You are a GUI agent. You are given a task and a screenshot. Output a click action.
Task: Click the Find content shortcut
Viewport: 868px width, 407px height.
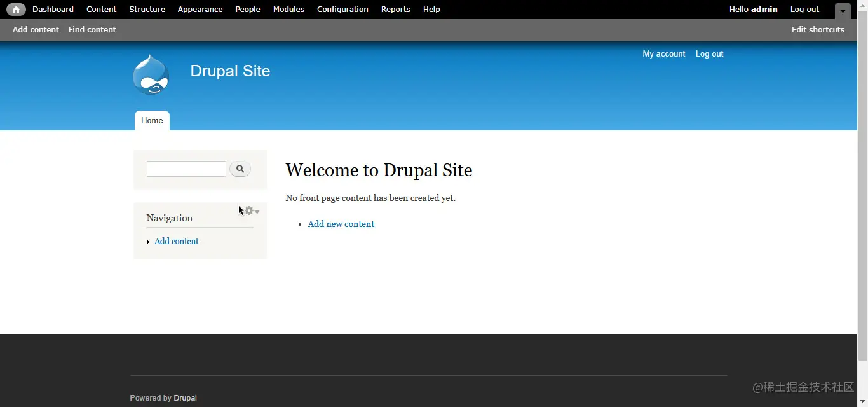pos(92,30)
